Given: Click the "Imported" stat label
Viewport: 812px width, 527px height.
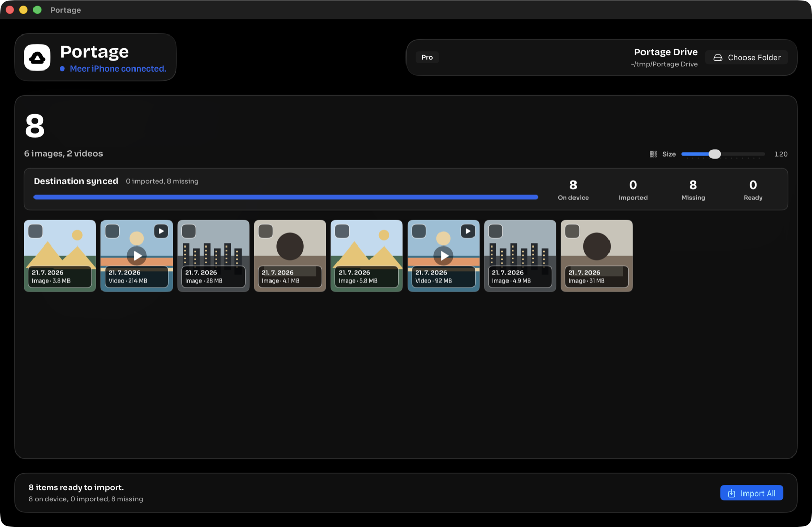Looking at the screenshot, I should point(633,198).
